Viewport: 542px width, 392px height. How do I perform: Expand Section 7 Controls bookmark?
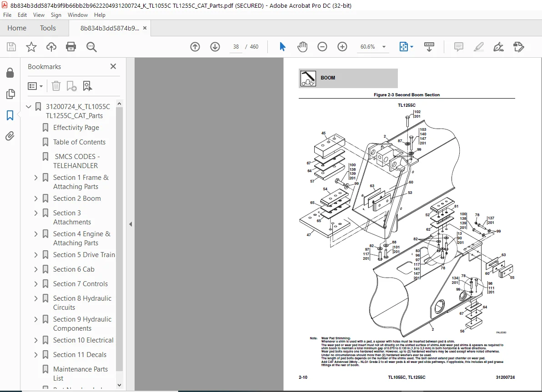36,284
